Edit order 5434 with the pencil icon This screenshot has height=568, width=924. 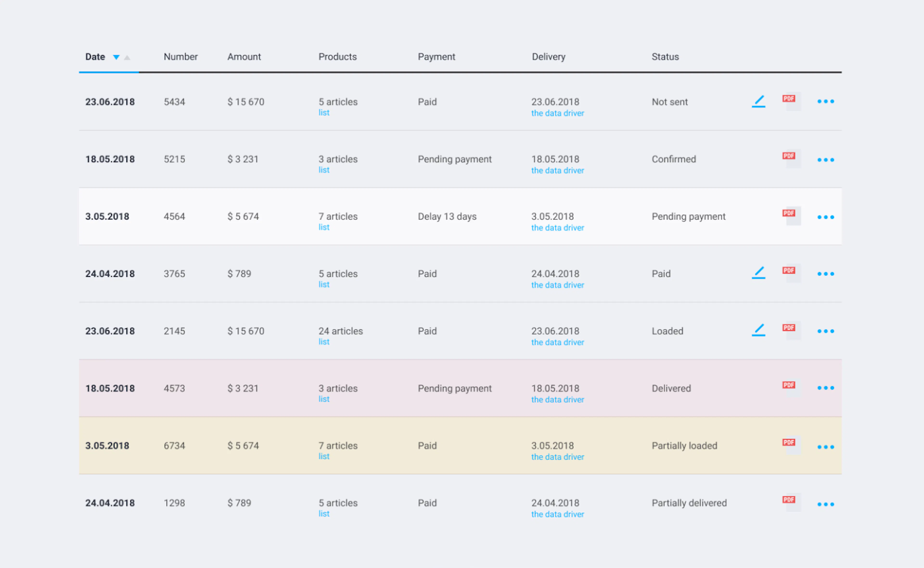(x=758, y=101)
